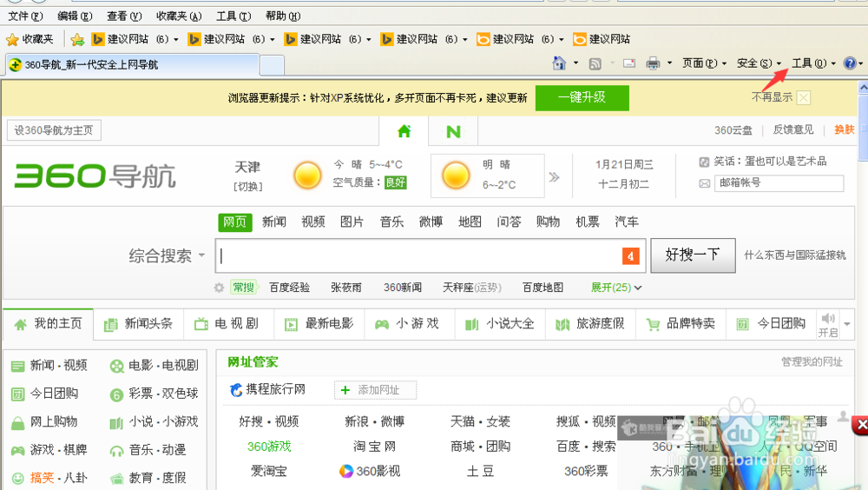Open 彩票·双色球 sidebar link
868x490 pixels.
pos(163,394)
